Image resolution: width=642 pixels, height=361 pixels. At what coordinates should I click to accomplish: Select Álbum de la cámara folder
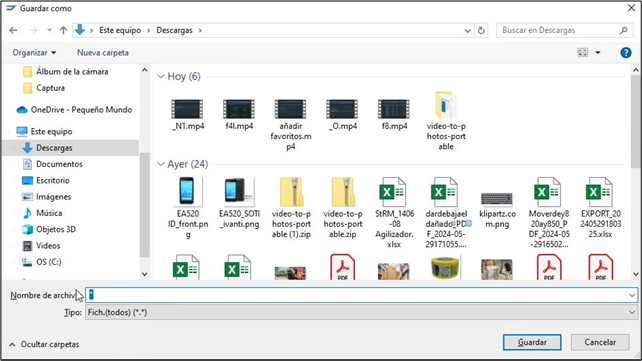[x=66, y=72]
